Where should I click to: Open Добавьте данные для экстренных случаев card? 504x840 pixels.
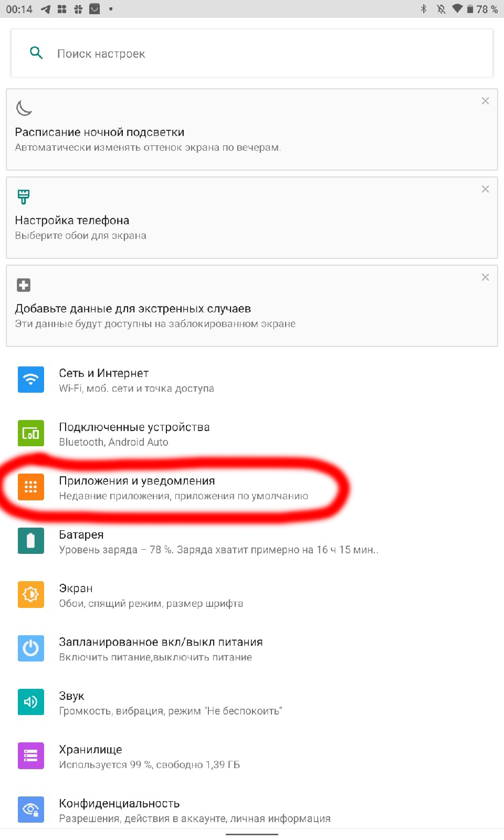tap(252, 306)
